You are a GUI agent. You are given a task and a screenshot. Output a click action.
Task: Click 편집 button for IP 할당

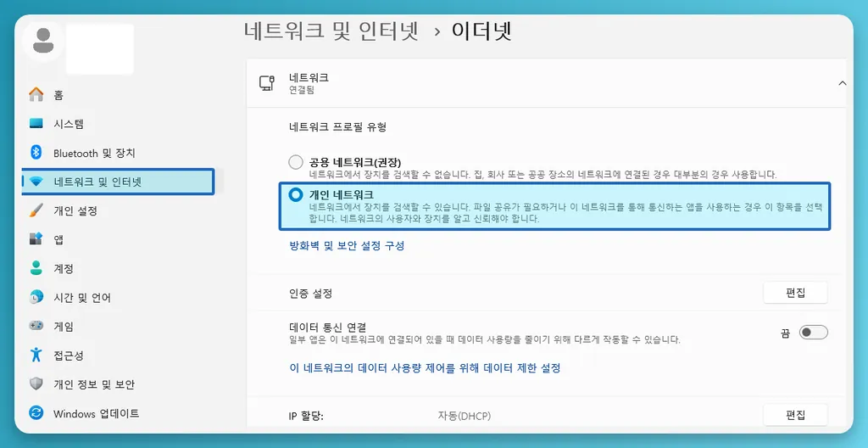pyautogui.click(x=795, y=415)
